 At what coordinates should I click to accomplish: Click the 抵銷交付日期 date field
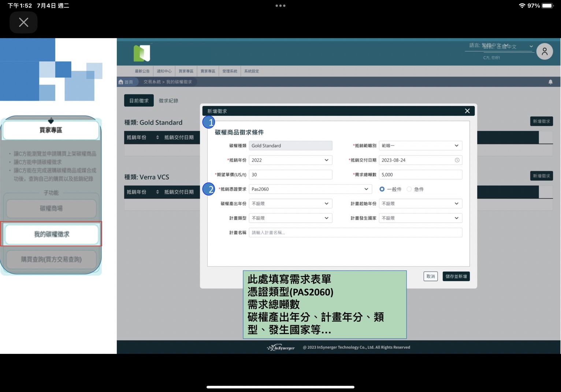pyautogui.click(x=420, y=160)
